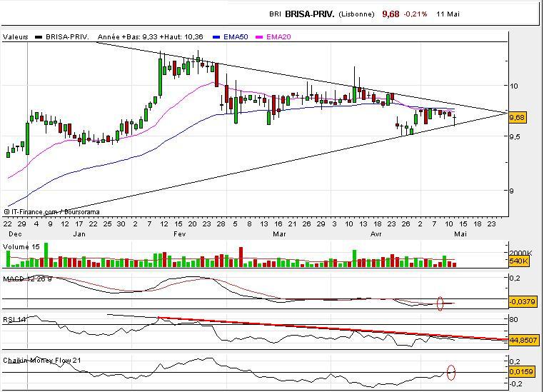This screenshot has height=392, width=544.
Task: Click the 80 level label on RSI axis
Action: 513,319
